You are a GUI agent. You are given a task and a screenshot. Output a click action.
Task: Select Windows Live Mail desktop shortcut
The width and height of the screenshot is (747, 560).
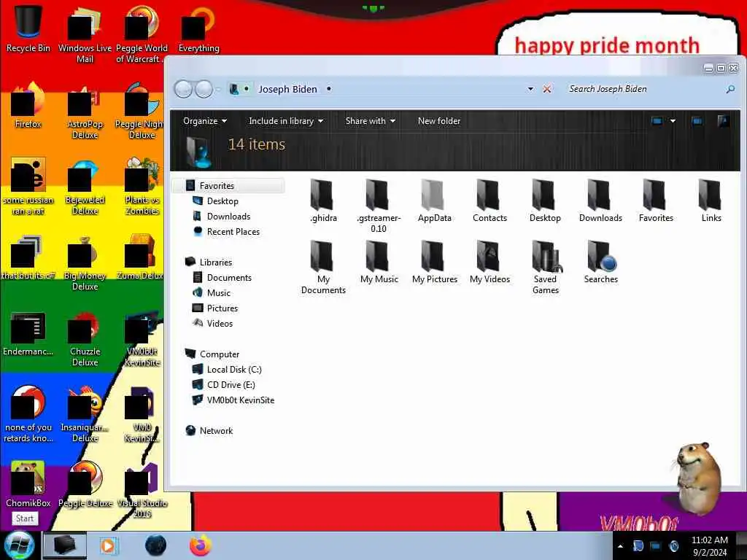(x=85, y=34)
